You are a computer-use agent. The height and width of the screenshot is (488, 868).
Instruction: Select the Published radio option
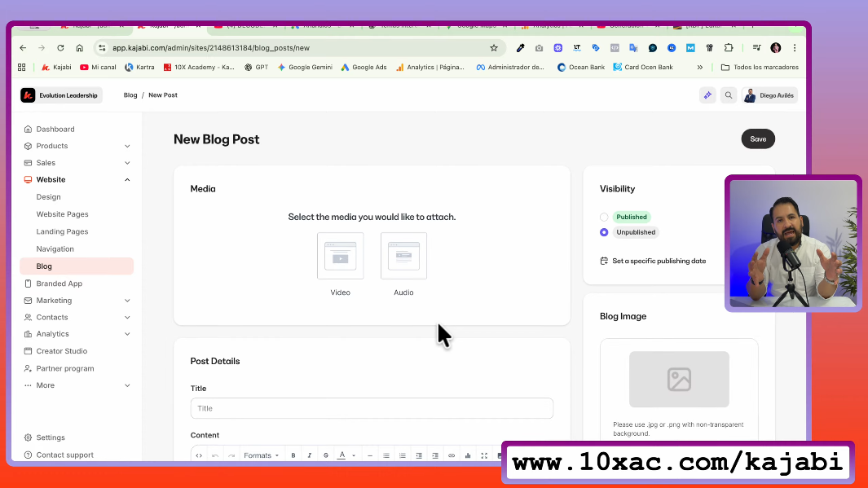click(604, 217)
